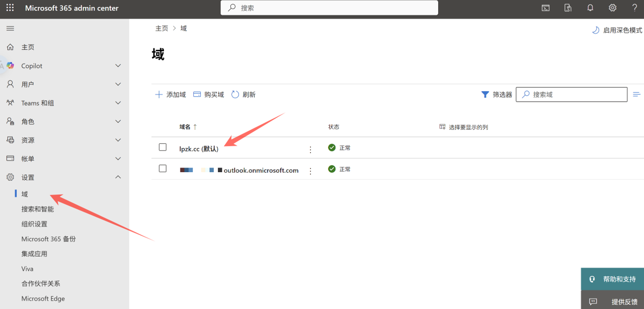
Task: Go to 主页 in the sidebar
Action: point(28,47)
